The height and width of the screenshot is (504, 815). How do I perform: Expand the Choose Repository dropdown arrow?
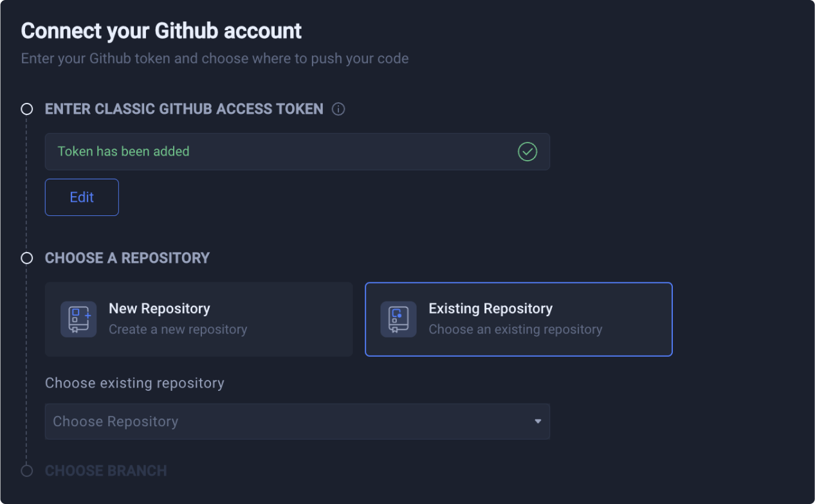(538, 422)
